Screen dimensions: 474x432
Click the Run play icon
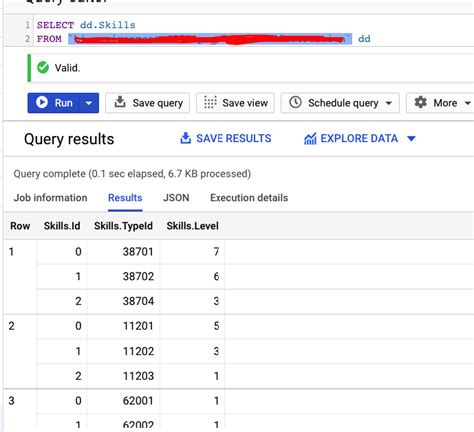click(x=42, y=102)
